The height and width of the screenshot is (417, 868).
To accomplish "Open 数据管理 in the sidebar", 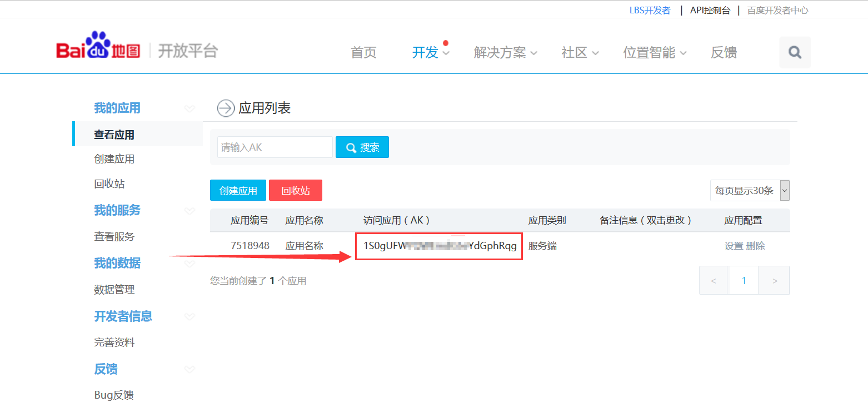I will [x=114, y=289].
